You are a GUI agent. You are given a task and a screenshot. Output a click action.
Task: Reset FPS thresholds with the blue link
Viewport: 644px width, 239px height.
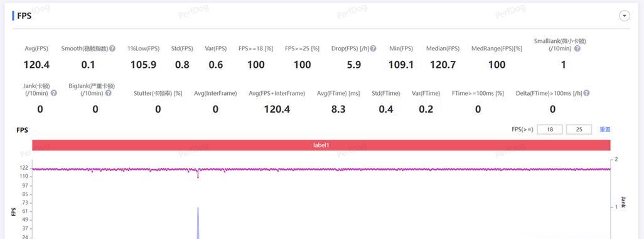coord(605,130)
